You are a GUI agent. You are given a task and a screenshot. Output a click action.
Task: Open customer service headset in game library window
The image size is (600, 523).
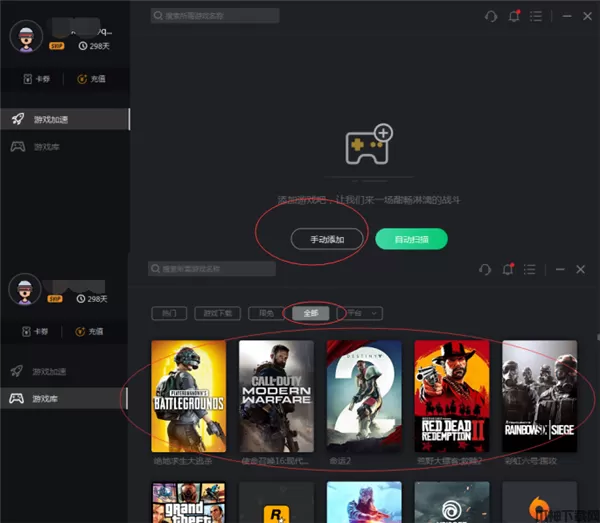485,270
